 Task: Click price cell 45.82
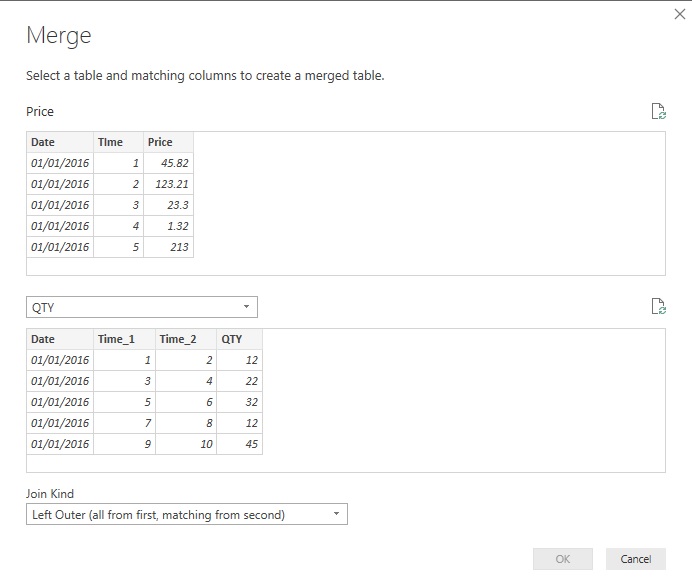click(168, 163)
